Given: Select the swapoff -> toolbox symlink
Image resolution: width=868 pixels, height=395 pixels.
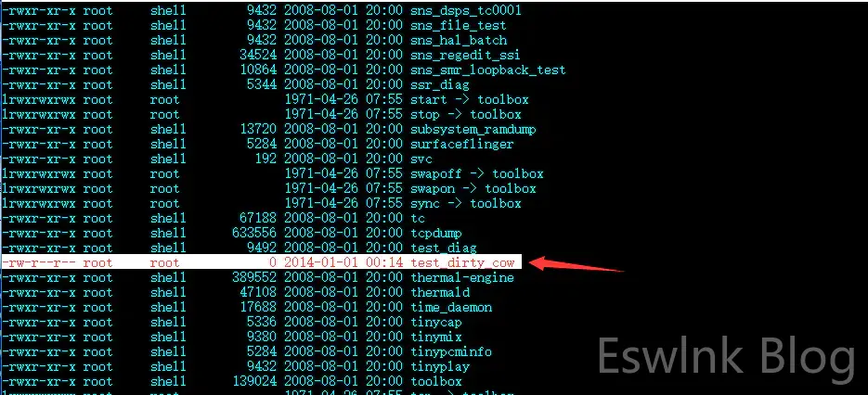Looking at the screenshot, I should click(476, 174).
